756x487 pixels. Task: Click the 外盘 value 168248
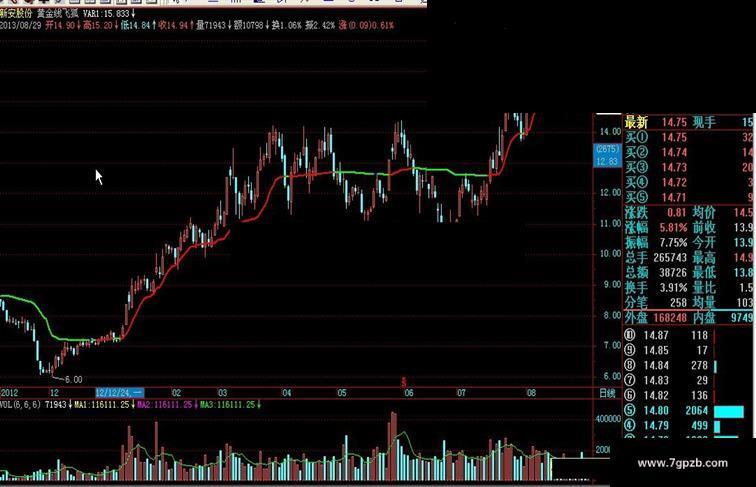coord(670,318)
